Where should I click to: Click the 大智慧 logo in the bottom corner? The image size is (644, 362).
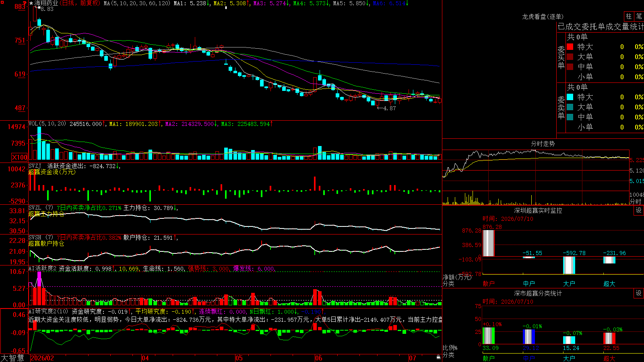[x=12, y=358]
